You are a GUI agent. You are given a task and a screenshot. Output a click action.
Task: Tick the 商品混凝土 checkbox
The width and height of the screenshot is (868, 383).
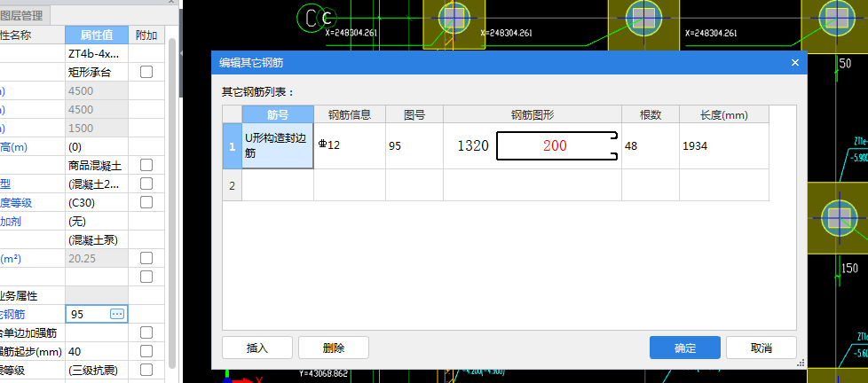coord(146,165)
